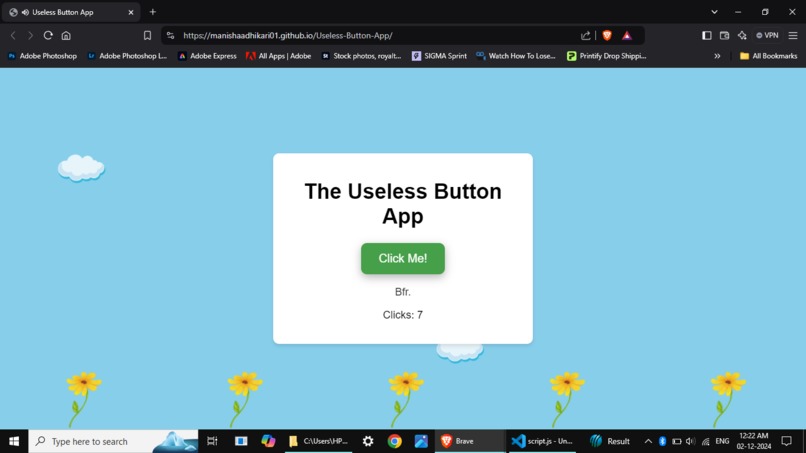Show hidden system tray icons chevron
Screen dimensions: 806x453
coord(648,441)
